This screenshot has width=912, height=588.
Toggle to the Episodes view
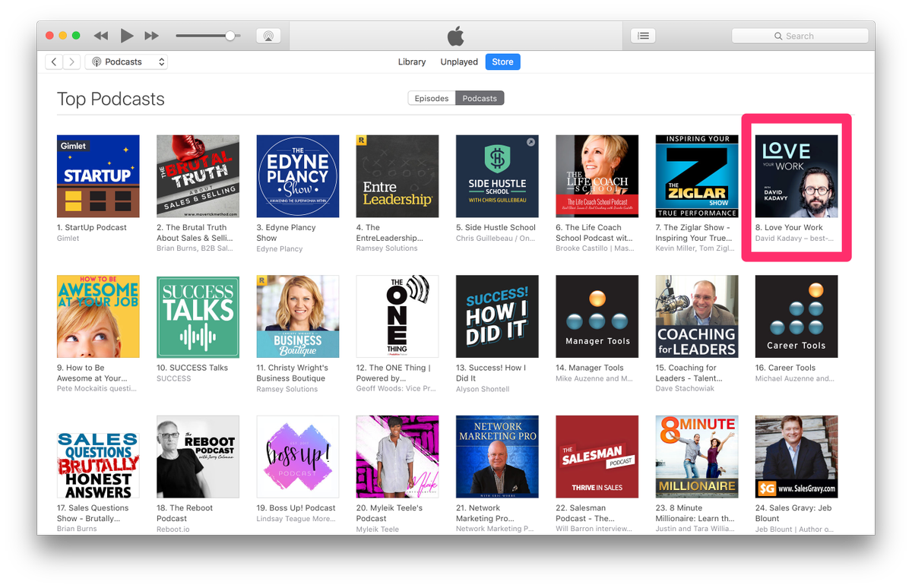point(432,98)
